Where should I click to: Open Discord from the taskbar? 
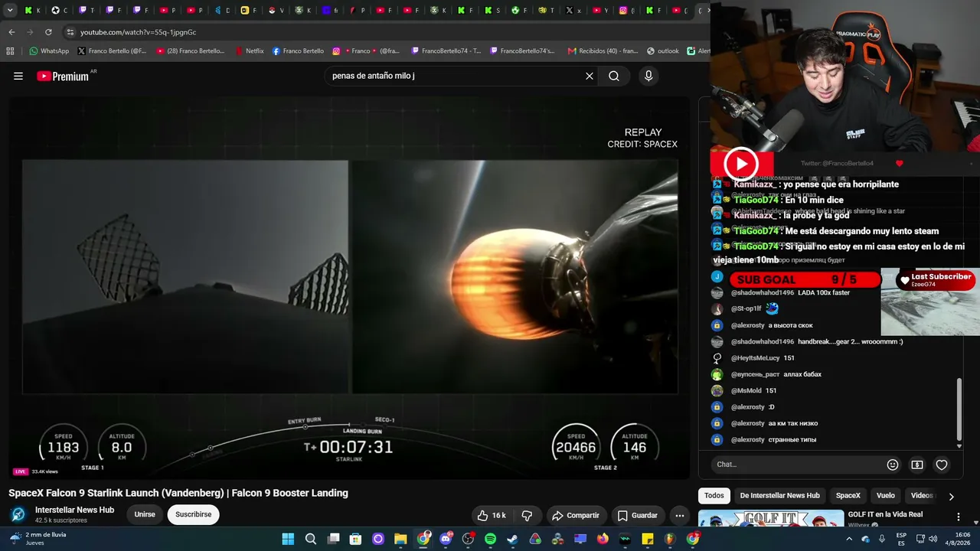(446, 539)
